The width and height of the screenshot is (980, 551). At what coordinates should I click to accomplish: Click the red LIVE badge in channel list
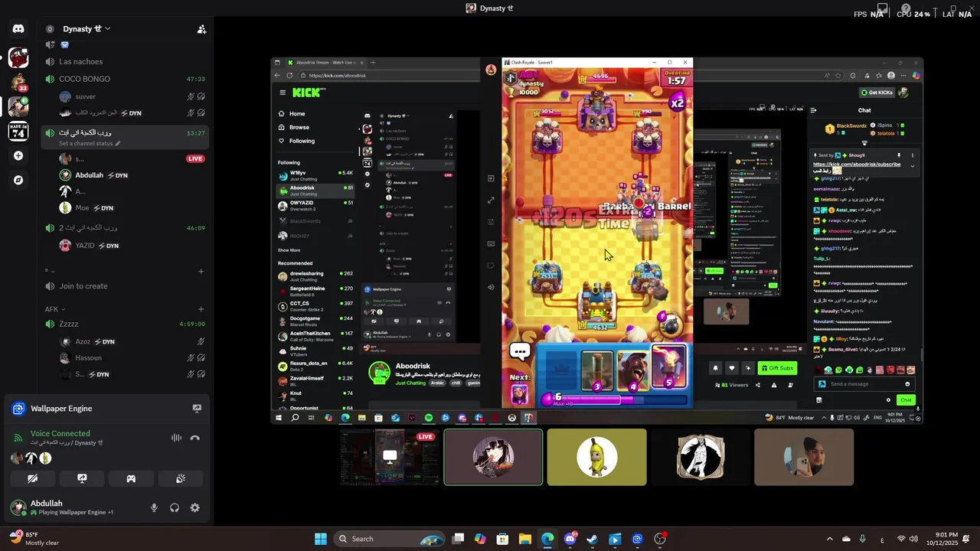point(195,158)
